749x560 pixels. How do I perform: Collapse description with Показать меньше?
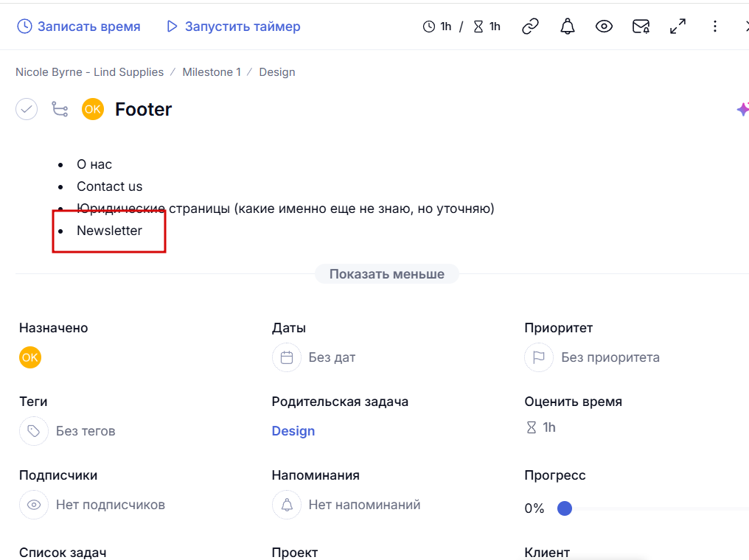click(386, 274)
